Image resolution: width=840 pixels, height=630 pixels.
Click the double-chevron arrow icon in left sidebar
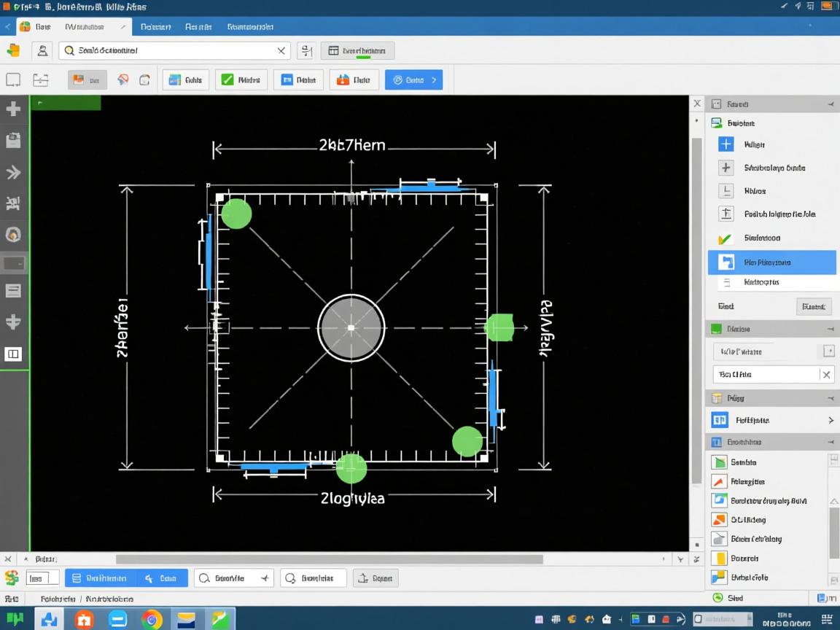coord(13,173)
